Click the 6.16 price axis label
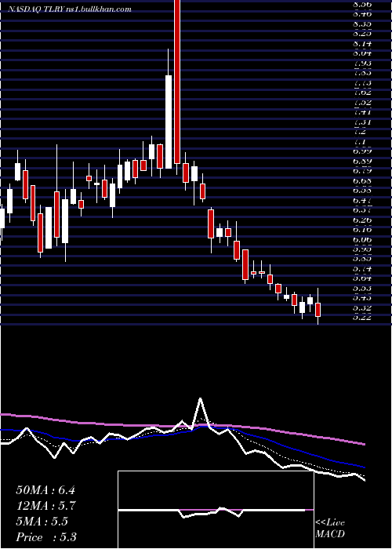Viewport: 392px width, 549px height. [363, 230]
